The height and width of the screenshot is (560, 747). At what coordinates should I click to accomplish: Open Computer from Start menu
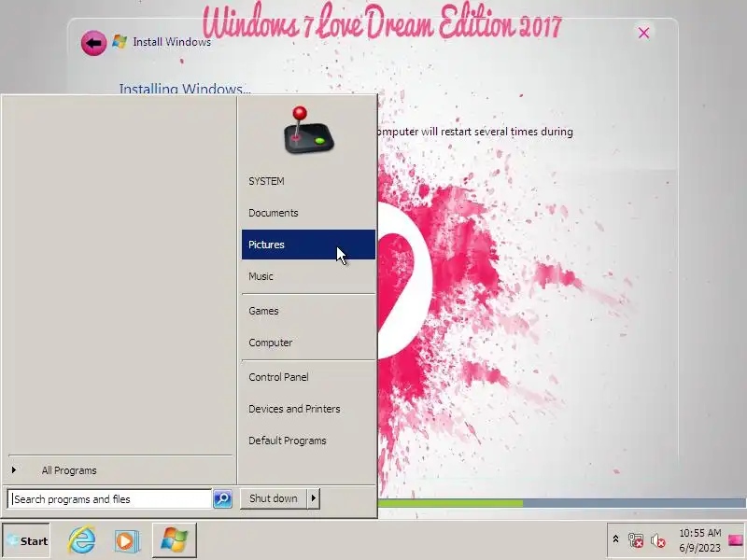pyautogui.click(x=308, y=343)
